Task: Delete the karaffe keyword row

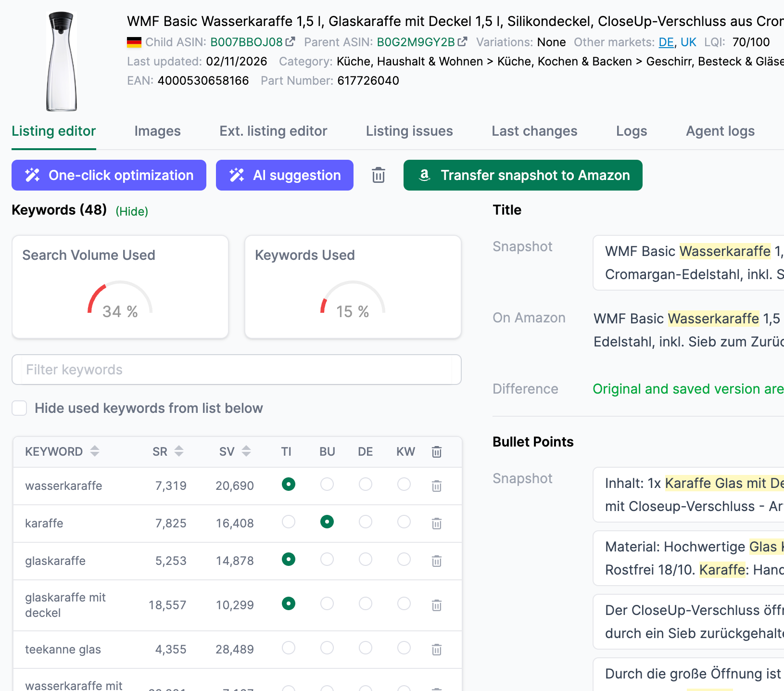Action: (x=437, y=524)
